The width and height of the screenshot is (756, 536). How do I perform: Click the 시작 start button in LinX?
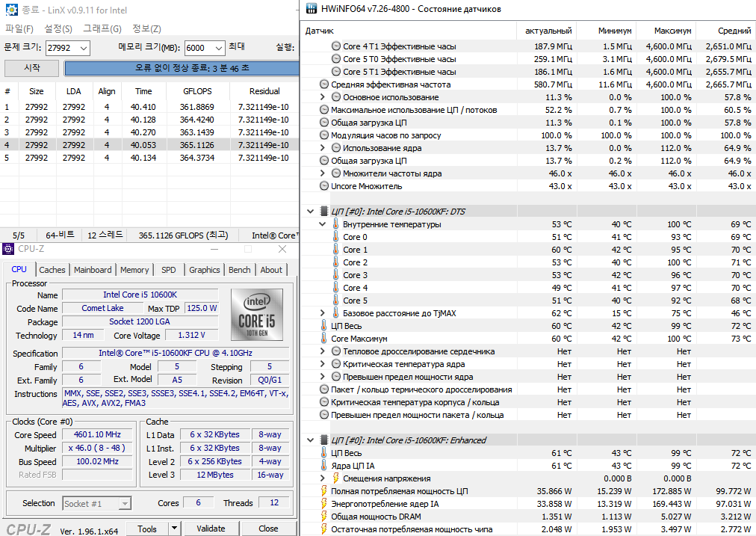tap(32, 68)
